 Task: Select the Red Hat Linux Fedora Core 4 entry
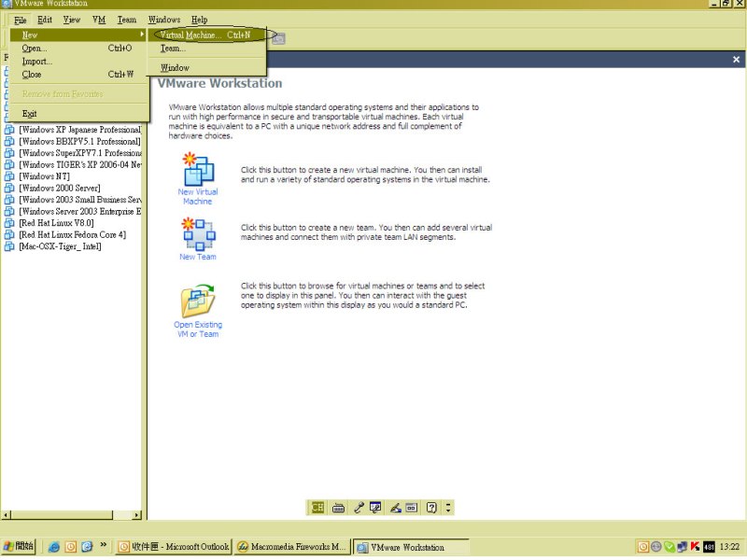[73, 235]
